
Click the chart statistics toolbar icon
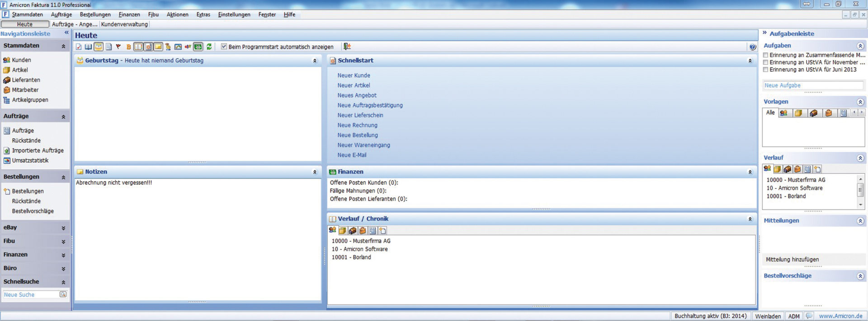(x=178, y=47)
